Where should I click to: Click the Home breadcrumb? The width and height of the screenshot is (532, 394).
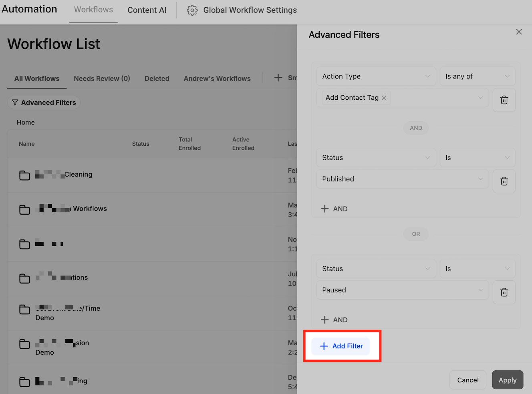(26, 123)
